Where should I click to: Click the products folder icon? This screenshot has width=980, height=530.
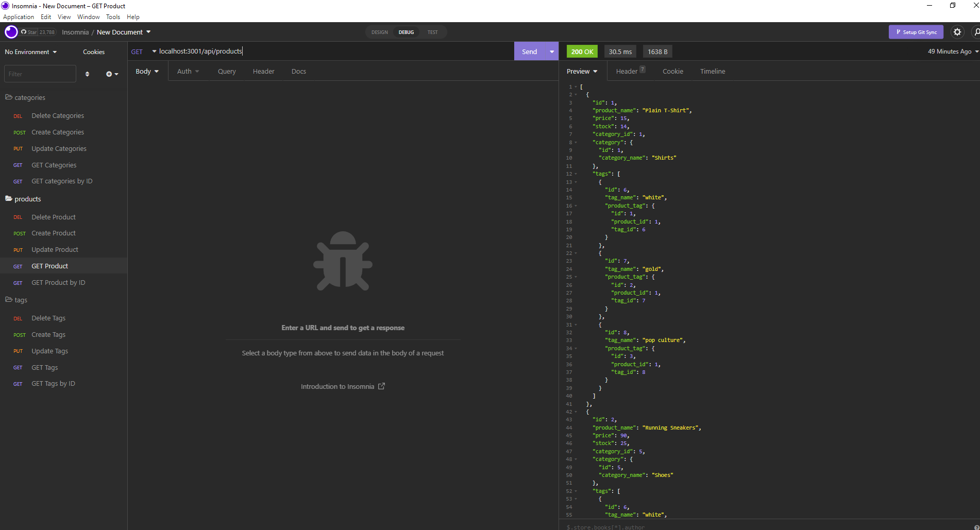coord(9,199)
